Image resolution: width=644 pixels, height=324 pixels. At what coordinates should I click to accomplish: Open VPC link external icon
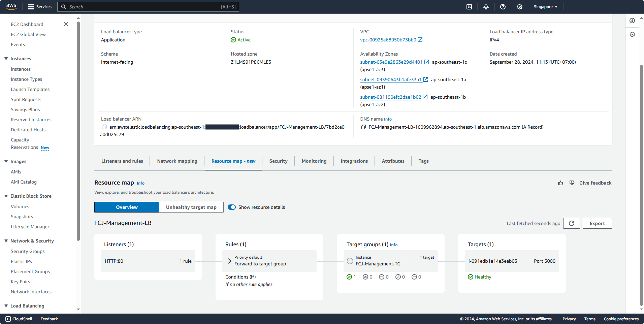tap(420, 40)
